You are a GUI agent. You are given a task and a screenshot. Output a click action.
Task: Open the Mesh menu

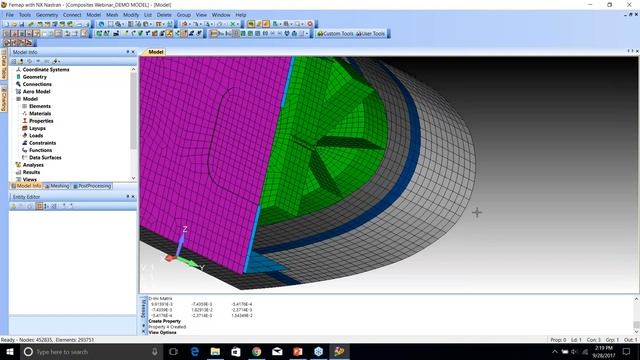click(x=112, y=15)
